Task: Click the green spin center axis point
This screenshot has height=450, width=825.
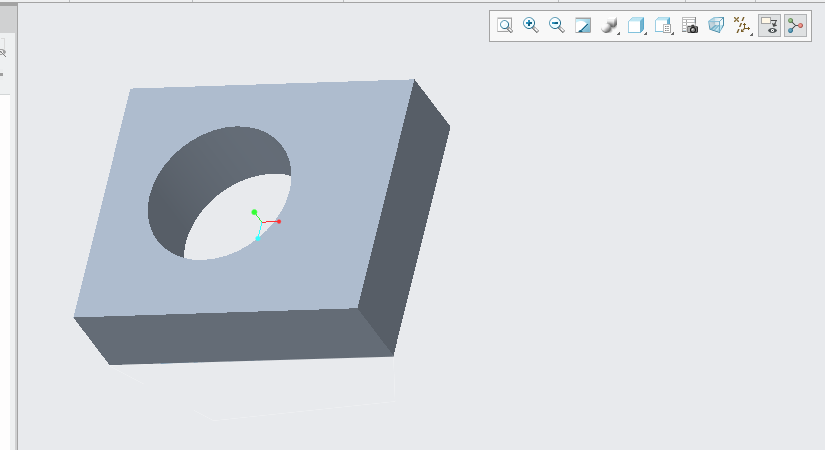Action: pyautogui.click(x=255, y=212)
